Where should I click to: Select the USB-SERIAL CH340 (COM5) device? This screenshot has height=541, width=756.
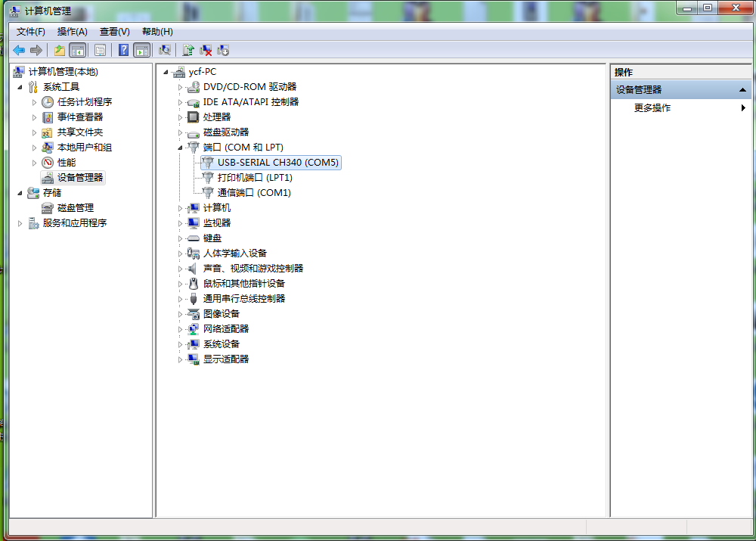tap(278, 163)
